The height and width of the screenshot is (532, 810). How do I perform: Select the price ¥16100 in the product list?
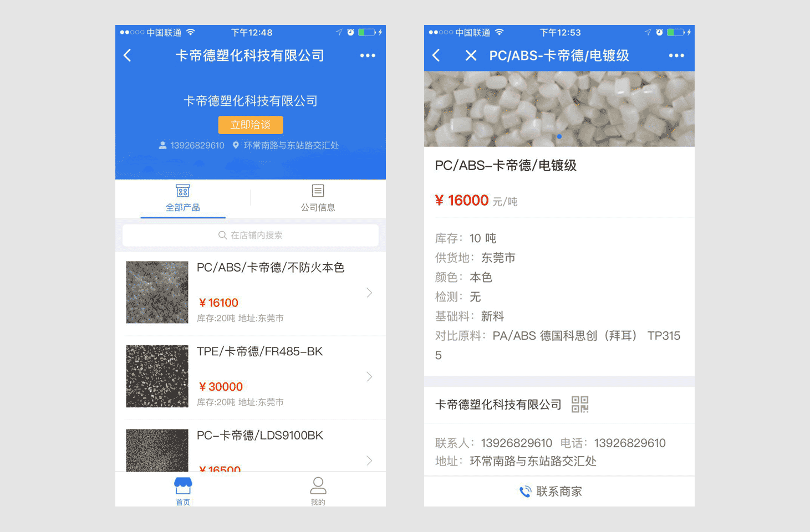tap(218, 303)
